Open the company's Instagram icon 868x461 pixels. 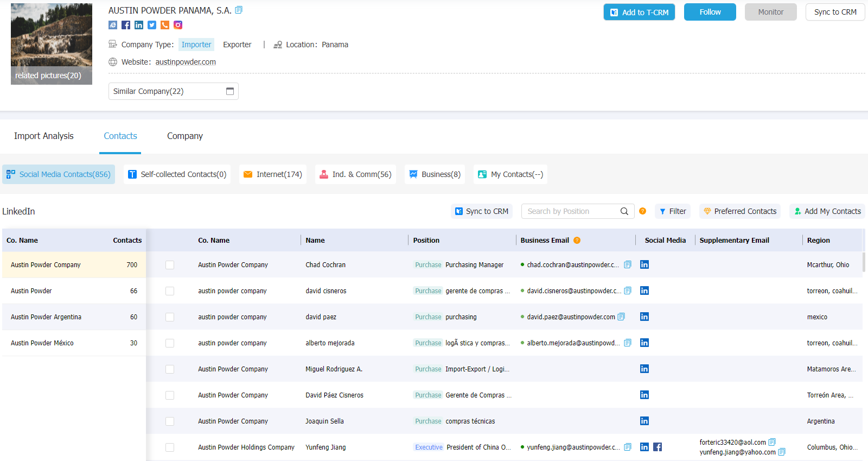click(178, 25)
